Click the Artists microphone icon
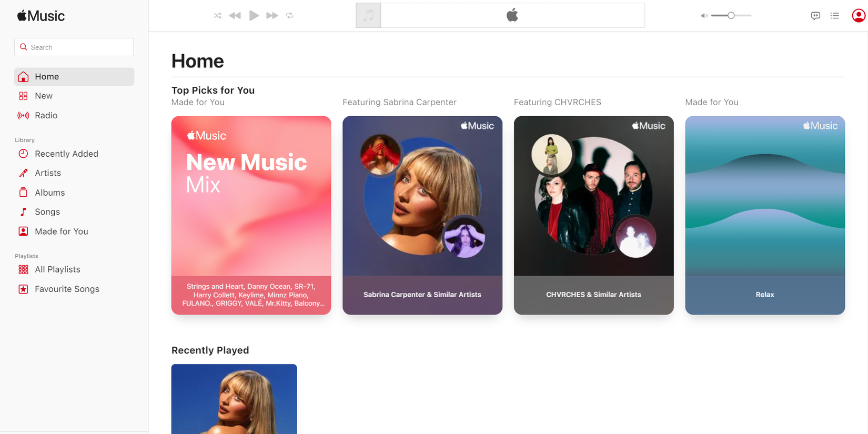Viewport: 868px width, 434px height. 23,173
